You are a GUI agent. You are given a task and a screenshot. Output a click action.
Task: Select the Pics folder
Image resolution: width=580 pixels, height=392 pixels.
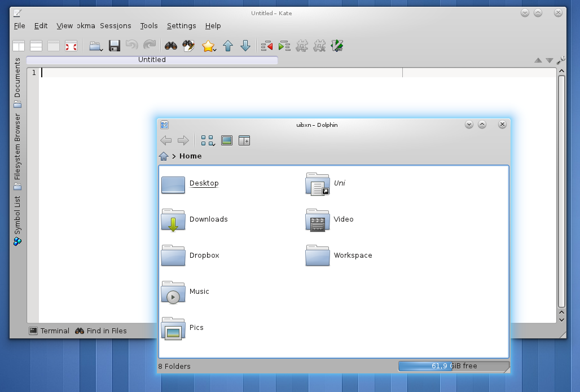click(x=182, y=328)
